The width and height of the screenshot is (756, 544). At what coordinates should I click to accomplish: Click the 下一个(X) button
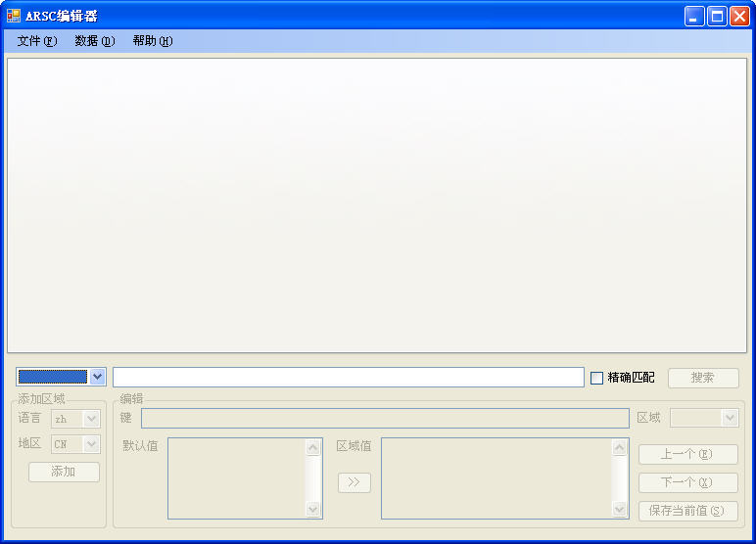(688, 482)
